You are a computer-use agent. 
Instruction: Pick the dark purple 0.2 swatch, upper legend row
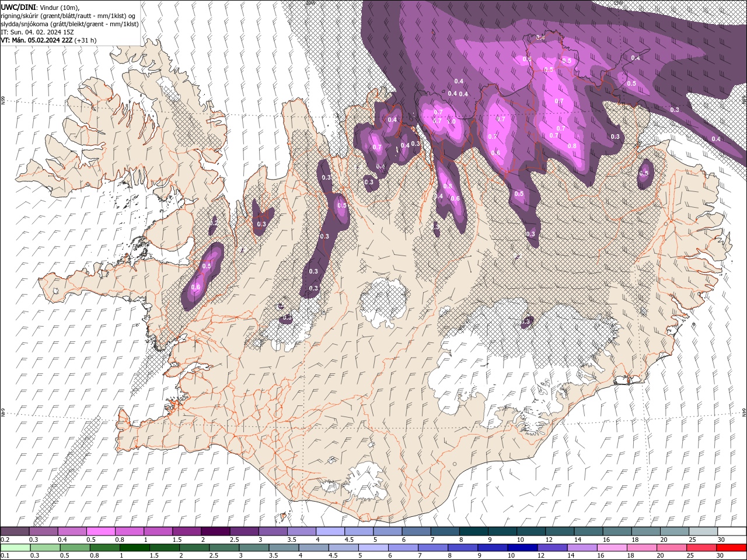15,531
